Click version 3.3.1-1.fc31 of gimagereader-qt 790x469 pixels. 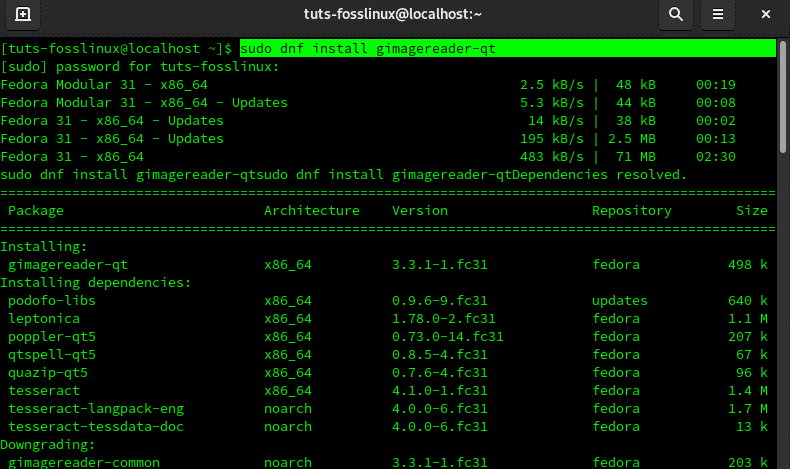[440, 264]
